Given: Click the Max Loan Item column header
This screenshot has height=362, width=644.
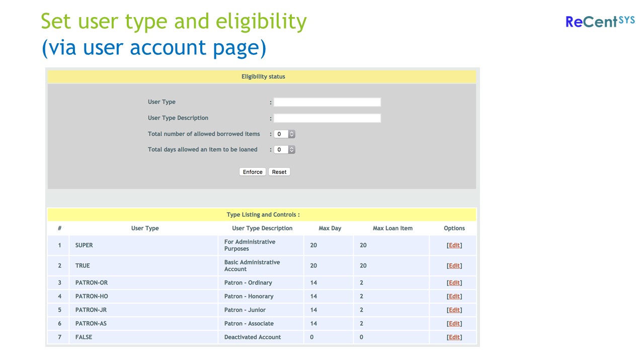Looking at the screenshot, I should 392,228.
